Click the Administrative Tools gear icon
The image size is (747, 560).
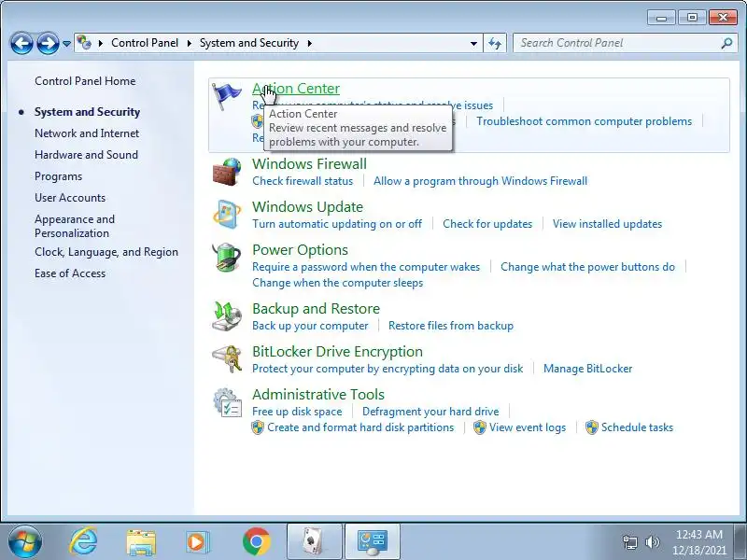click(227, 402)
